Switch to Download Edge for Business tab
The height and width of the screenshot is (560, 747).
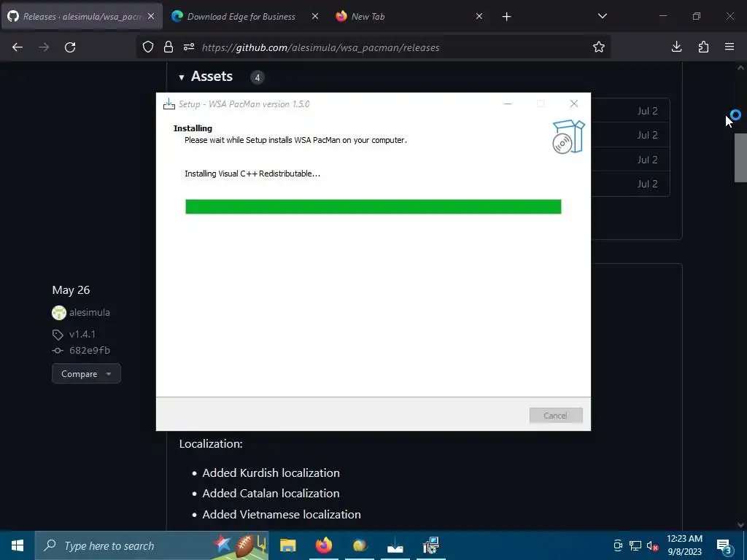(x=241, y=17)
